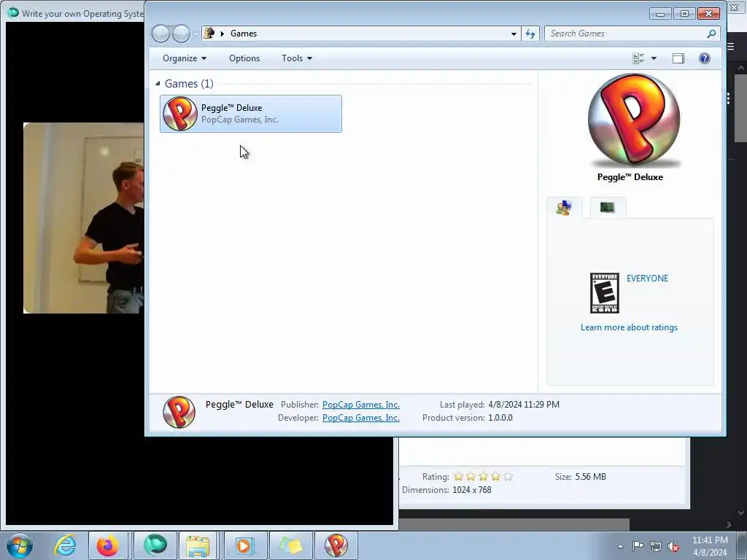
Task: Click the EVERYONE rating link
Action: point(647,279)
